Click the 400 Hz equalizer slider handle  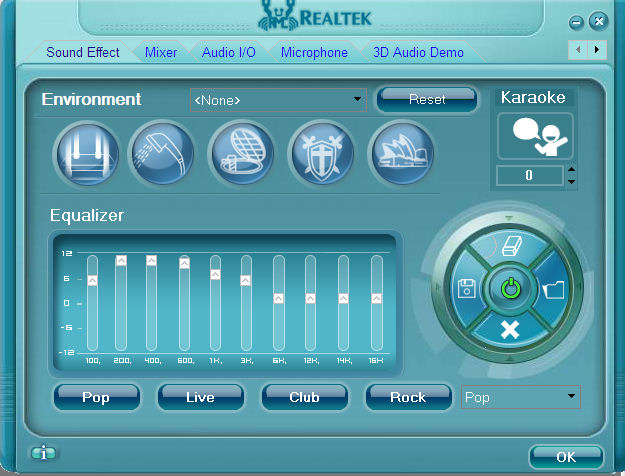[151, 260]
